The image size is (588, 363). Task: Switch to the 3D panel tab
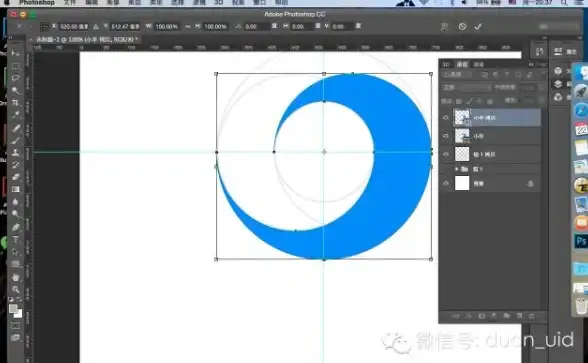pos(446,64)
